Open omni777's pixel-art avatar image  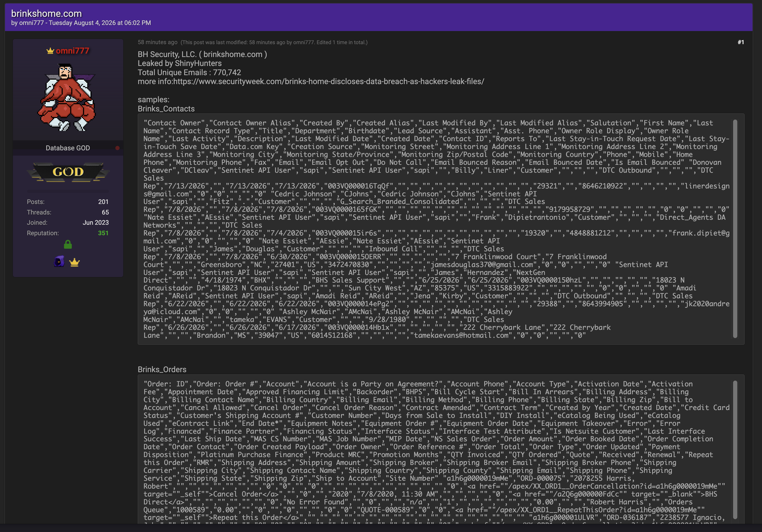tap(67, 97)
